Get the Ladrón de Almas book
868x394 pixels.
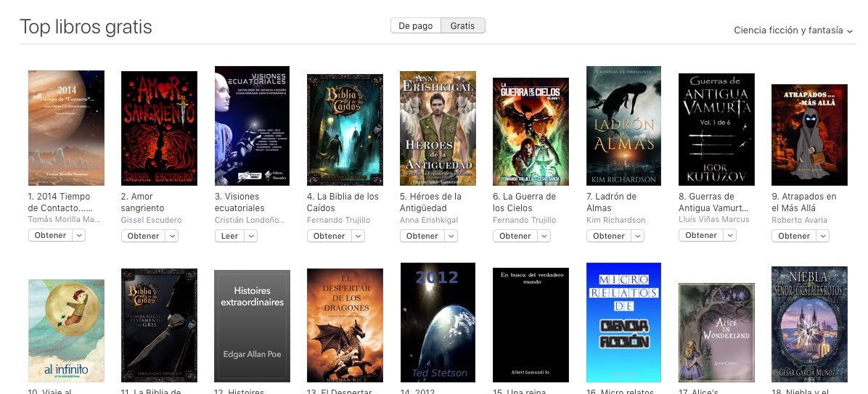[x=609, y=236]
